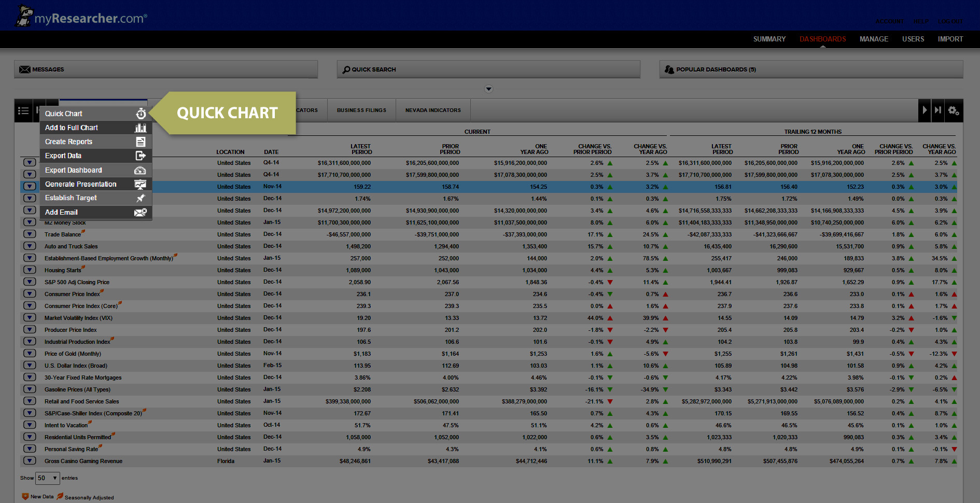
Task: Open row menu for Producer Price Index
Action: point(30,330)
